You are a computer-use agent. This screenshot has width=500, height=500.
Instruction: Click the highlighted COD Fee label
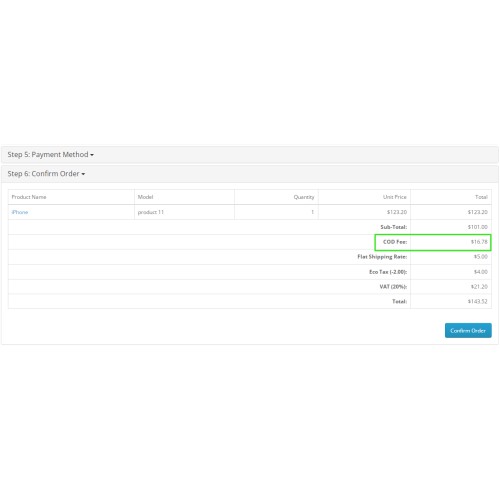[x=395, y=242]
